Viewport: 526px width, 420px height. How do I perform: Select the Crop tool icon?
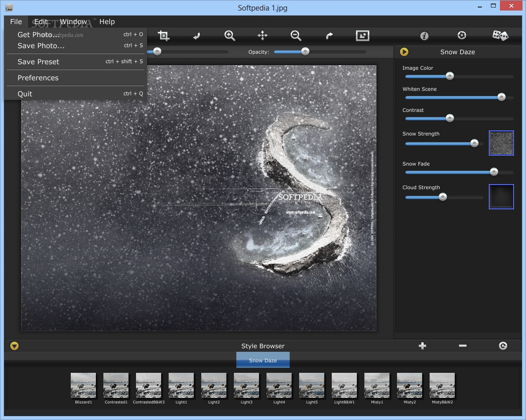[x=163, y=36]
